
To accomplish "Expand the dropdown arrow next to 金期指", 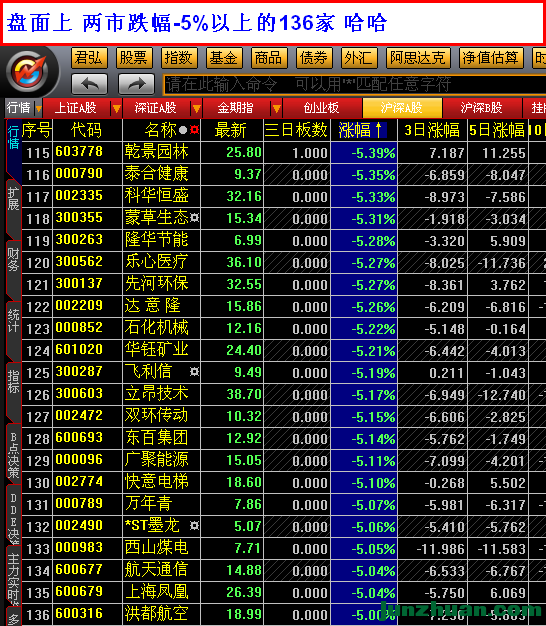I will click(276, 108).
